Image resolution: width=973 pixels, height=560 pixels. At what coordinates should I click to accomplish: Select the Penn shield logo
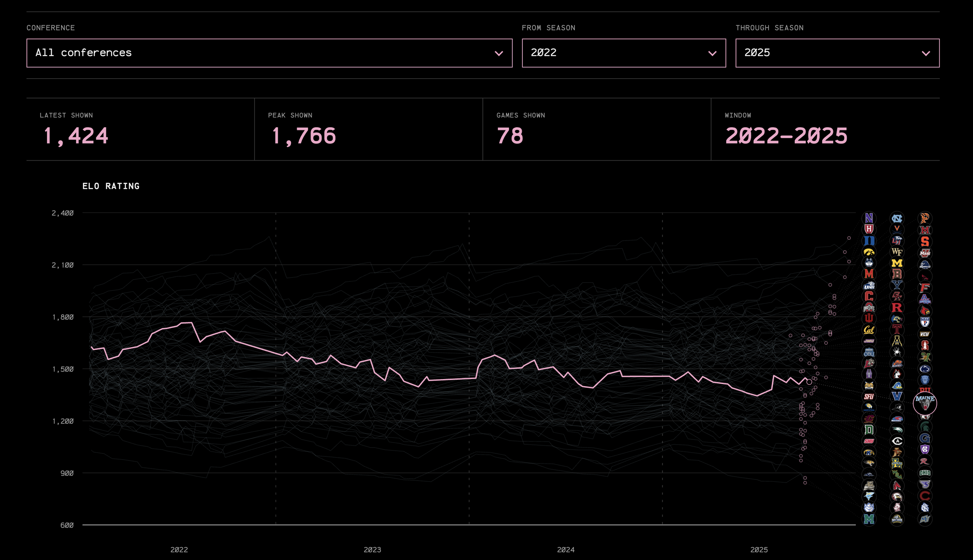coord(925,322)
